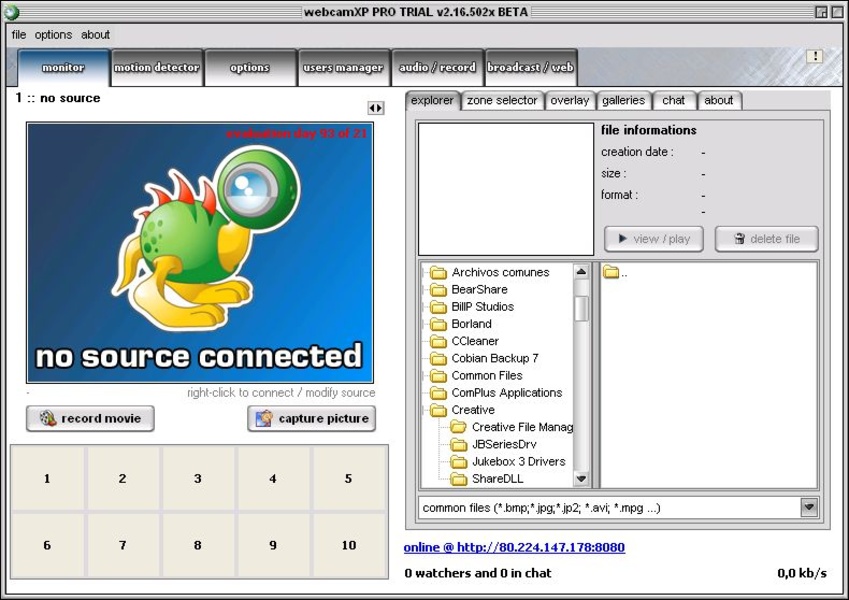
Task: Click the delete file button
Action: point(767,239)
